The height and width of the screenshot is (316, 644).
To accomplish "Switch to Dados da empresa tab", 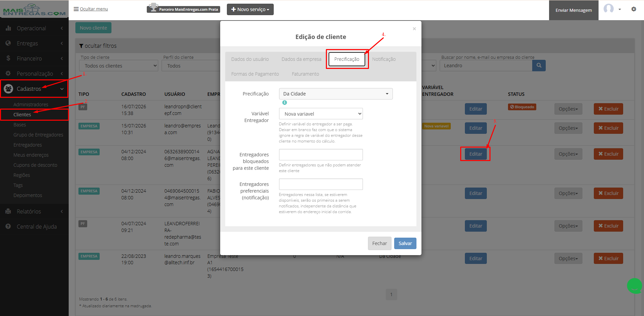I will pos(301,59).
